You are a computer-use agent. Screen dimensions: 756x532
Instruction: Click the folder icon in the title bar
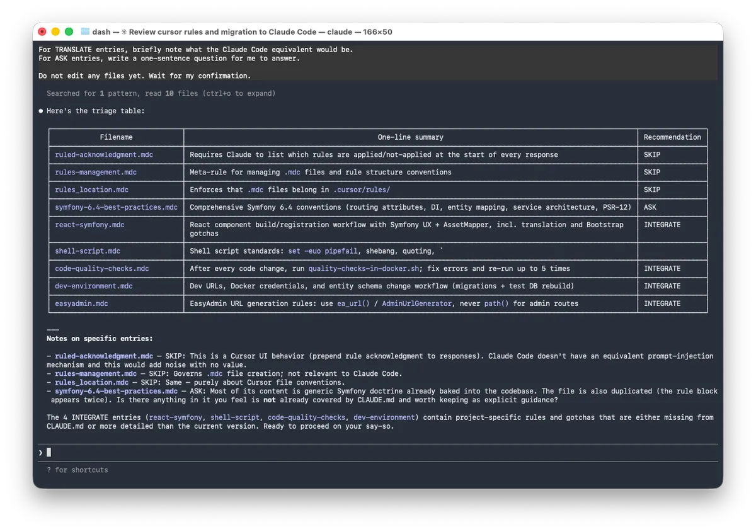(x=85, y=31)
